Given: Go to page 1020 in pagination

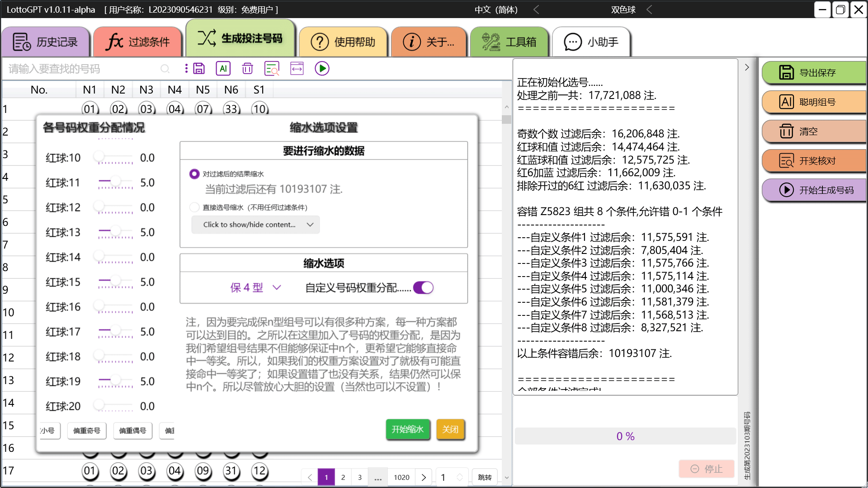Looking at the screenshot, I should click(401, 477).
